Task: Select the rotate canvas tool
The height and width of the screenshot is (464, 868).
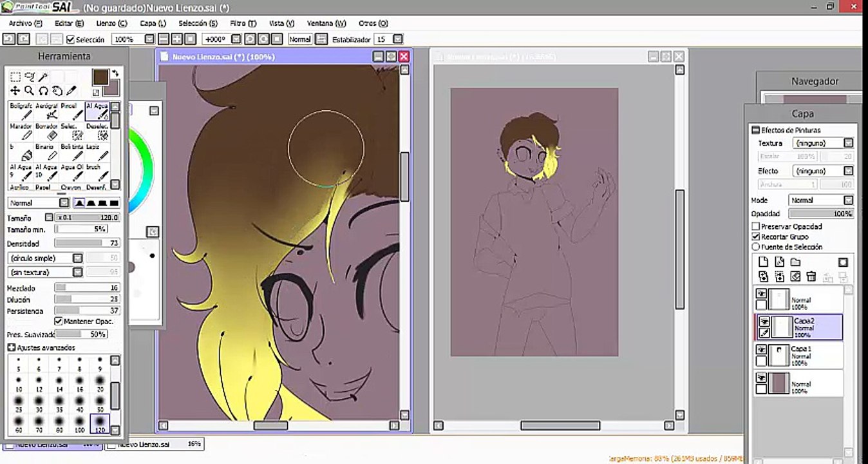Action: coord(43,91)
